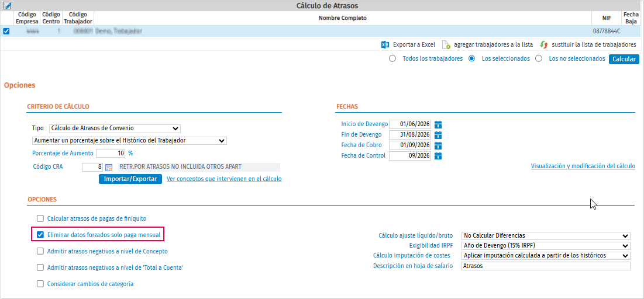Image resolution: width=644 pixels, height=299 pixels.
Task: Open Visualización y modificación del cálculo link
Action: click(583, 166)
